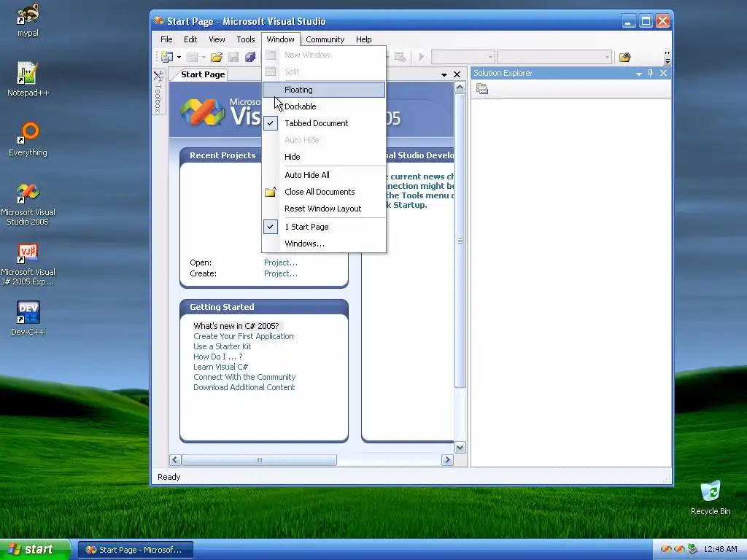Open the Solution Configurations combo box
The image size is (747, 560).
coord(462,57)
